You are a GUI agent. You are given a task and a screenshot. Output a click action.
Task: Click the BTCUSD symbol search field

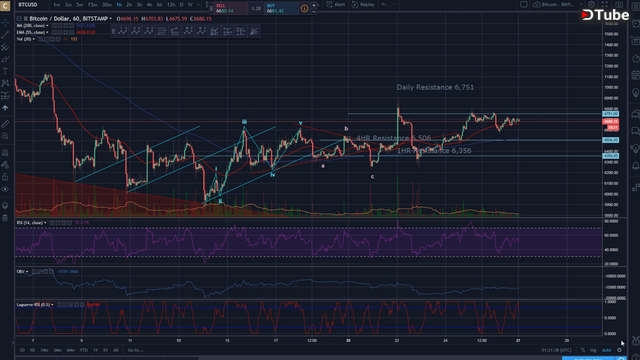(28, 4)
